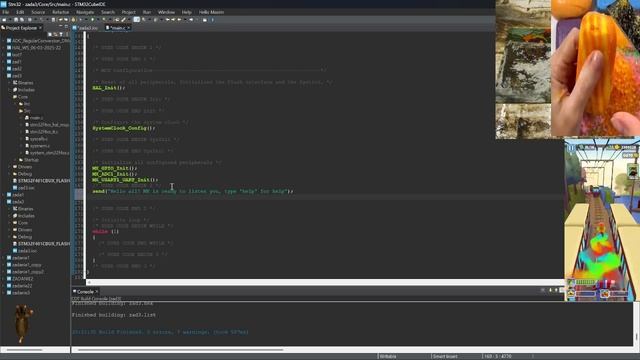Expand the Startup folder under zad3
Viewport: 640px width, 360px height.
[x=16, y=160]
